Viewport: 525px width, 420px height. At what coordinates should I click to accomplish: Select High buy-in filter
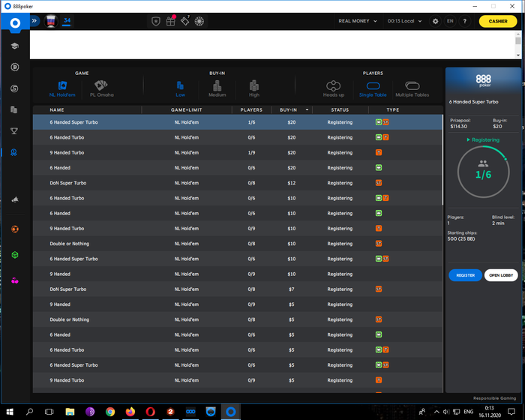tap(254, 89)
